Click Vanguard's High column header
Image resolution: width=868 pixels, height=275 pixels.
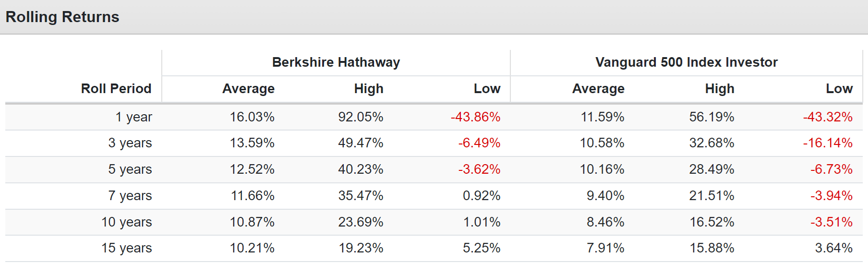click(719, 89)
